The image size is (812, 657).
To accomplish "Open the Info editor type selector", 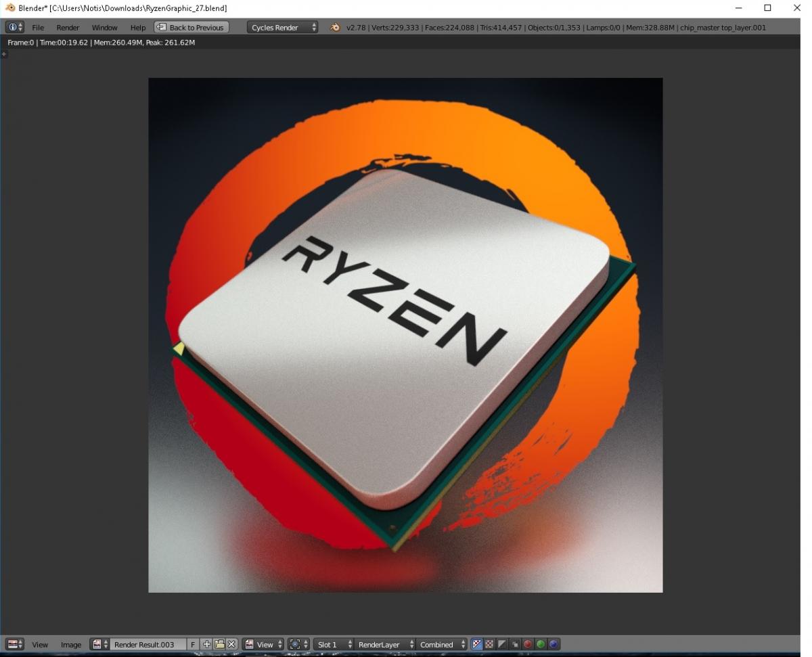I will (15, 27).
